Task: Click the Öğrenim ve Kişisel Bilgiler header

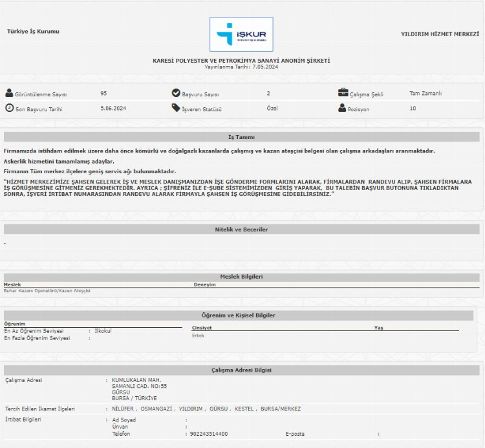Action: tap(241, 315)
